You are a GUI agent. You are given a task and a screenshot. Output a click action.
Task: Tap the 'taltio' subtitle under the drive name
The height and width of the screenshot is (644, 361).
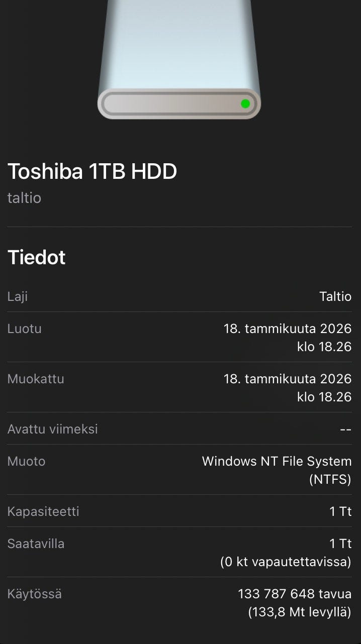(24, 198)
